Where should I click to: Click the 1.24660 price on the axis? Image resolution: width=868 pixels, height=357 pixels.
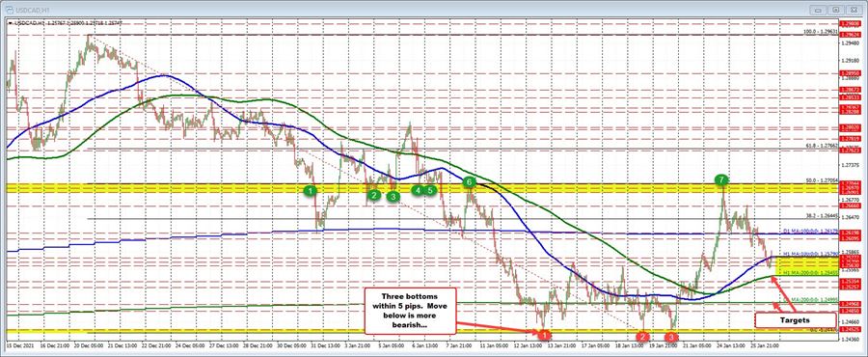(850, 321)
